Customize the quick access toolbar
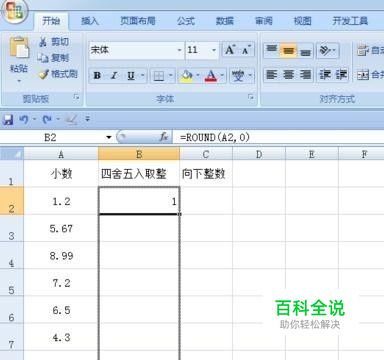The width and height of the screenshot is (384, 360). pyautogui.click(x=88, y=119)
